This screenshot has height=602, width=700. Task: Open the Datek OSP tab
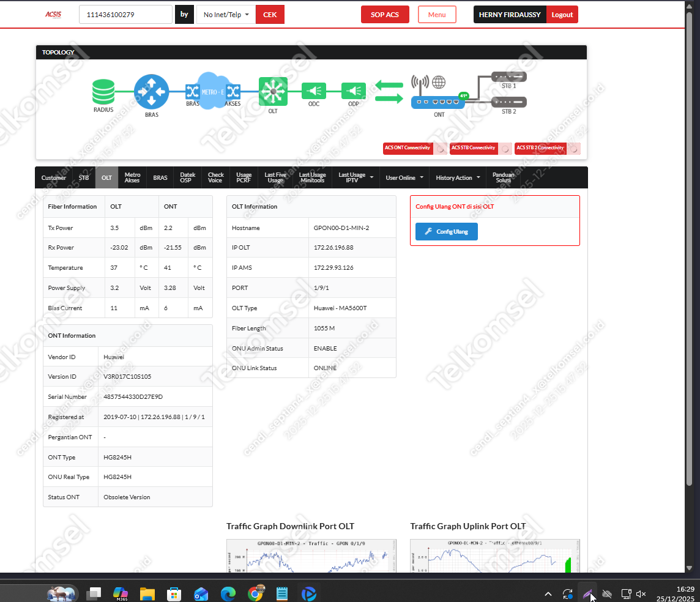pos(187,177)
